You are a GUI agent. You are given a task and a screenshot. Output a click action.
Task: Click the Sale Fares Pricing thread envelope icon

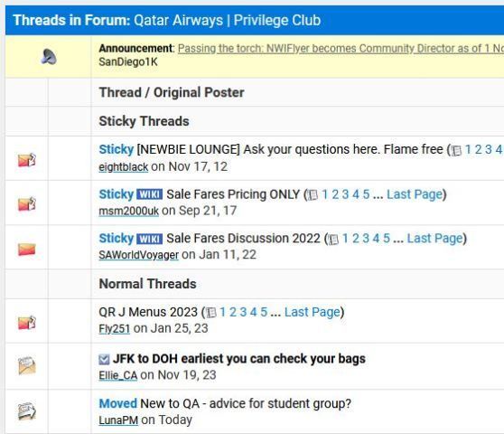coord(27,204)
